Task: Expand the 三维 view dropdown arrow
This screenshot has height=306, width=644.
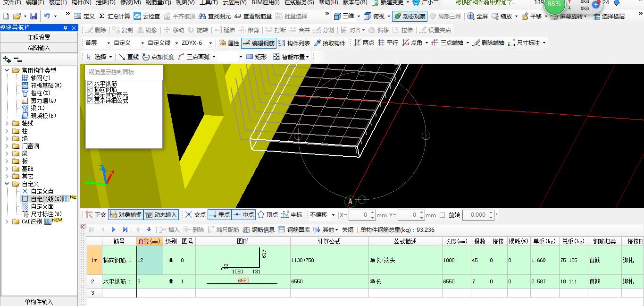Action: click(x=359, y=16)
